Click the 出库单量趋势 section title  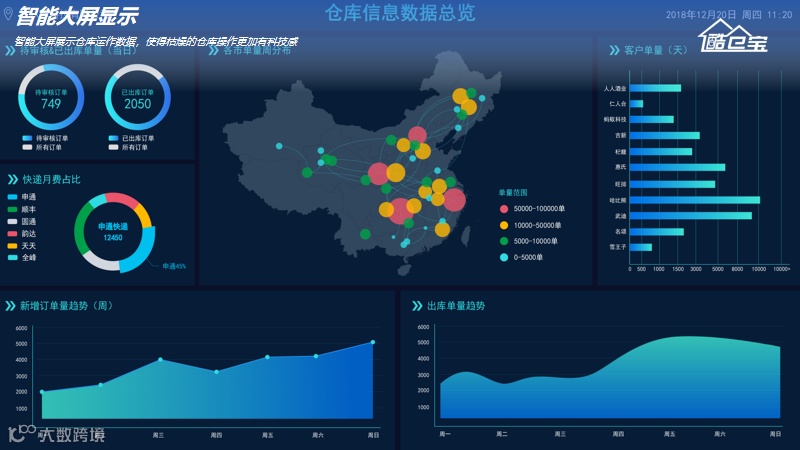tap(456, 306)
